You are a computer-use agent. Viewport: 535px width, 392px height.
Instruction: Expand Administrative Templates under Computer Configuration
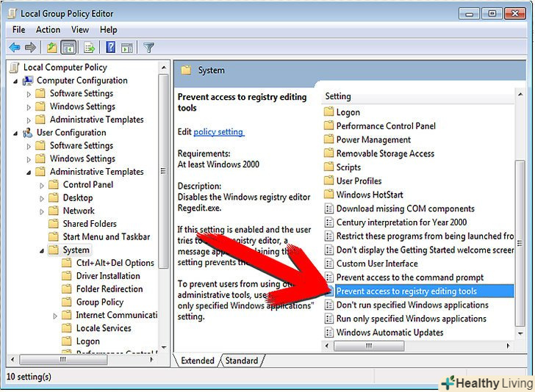[29, 120]
